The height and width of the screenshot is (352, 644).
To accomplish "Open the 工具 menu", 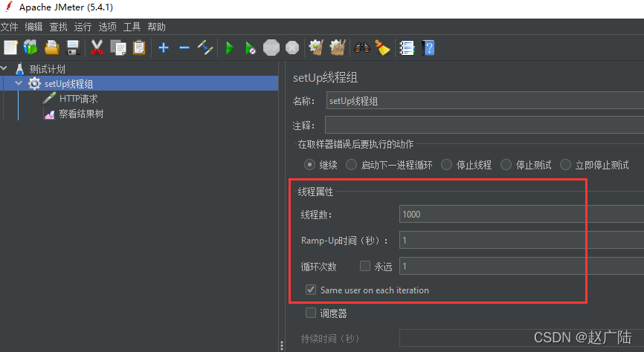I will click(x=132, y=27).
